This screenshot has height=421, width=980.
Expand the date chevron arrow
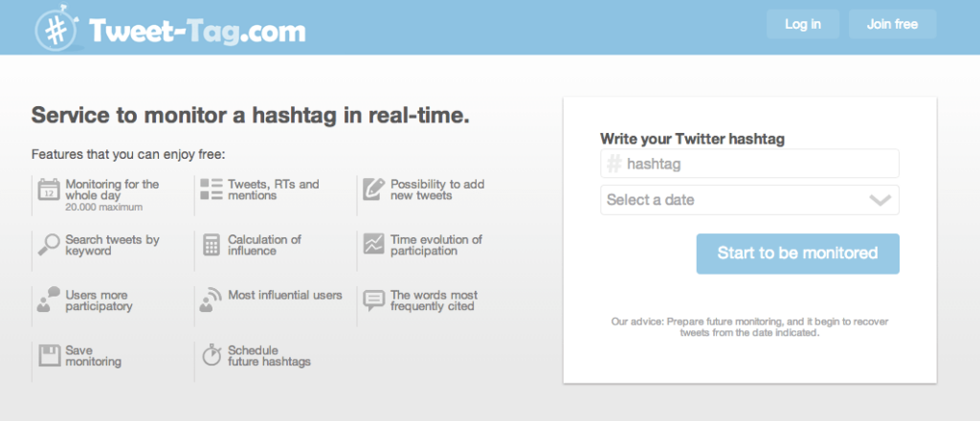click(x=880, y=201)
